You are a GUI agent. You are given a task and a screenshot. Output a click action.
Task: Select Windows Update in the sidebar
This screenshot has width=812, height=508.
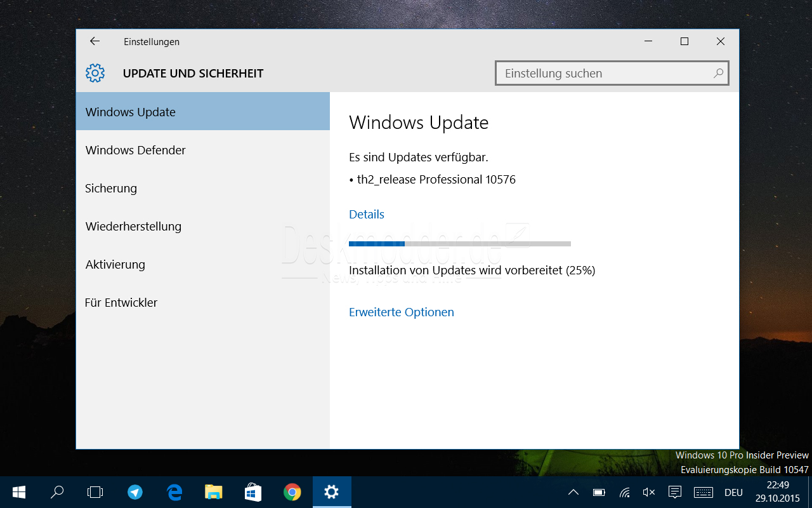[203, 112]
